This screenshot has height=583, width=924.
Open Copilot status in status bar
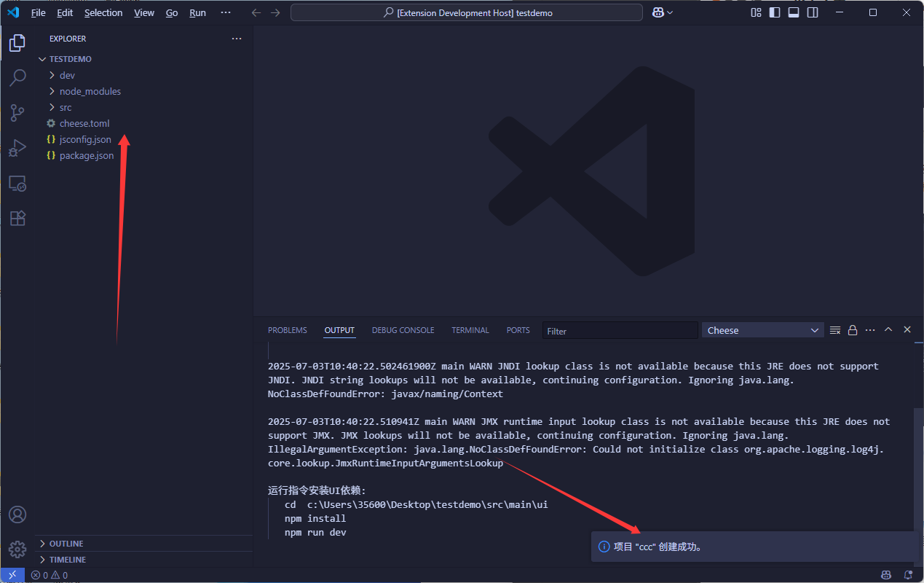[x=886, y=575]
